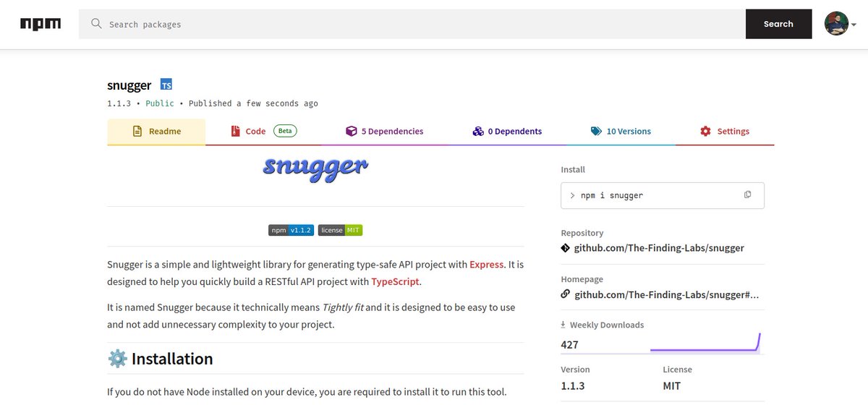Click the license MIT badge
868x405 pixels.
(x=340, y=230)
